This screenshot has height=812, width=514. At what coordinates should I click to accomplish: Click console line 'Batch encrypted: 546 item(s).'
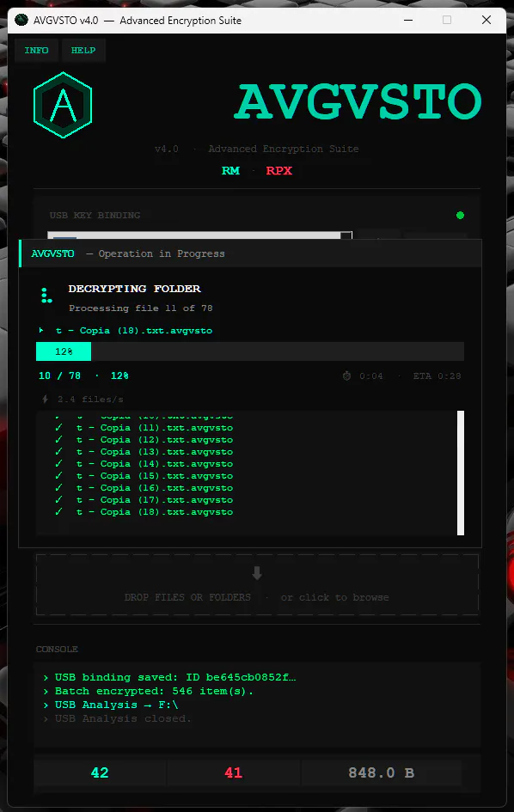tap(154, 691)
